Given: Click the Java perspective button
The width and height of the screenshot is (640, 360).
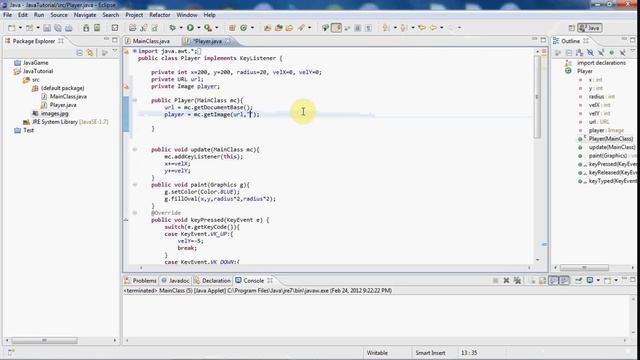Looking at the screenshot, I should 590,28.
